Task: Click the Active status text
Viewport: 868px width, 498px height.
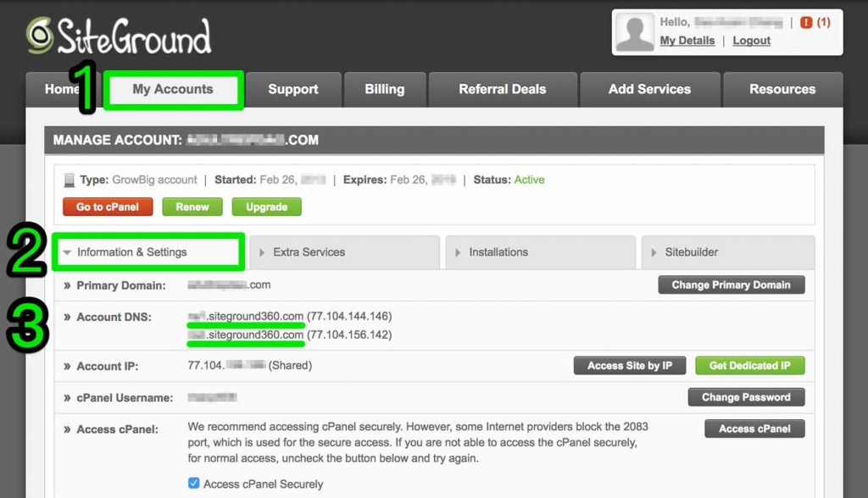Action: click(x=529, y=180)
